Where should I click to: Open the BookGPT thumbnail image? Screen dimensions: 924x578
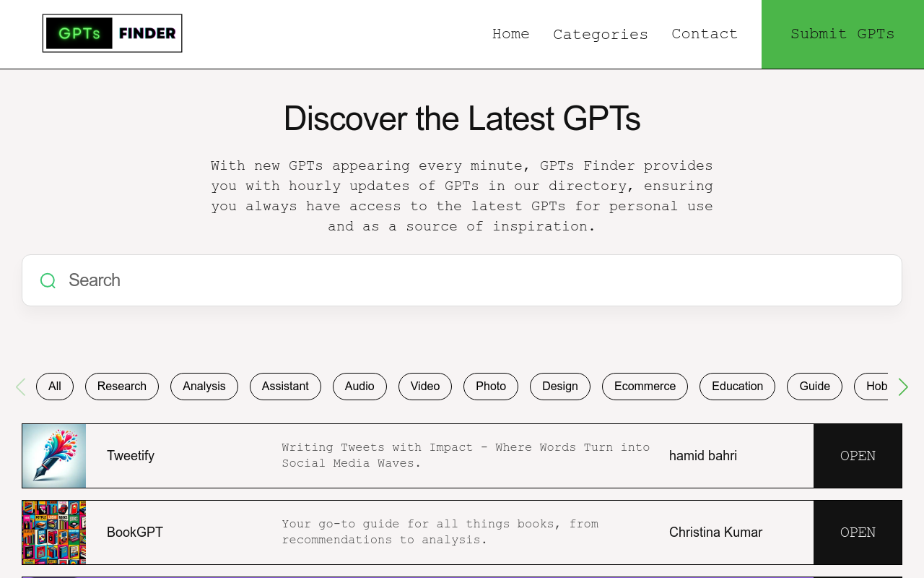[54, 532]
